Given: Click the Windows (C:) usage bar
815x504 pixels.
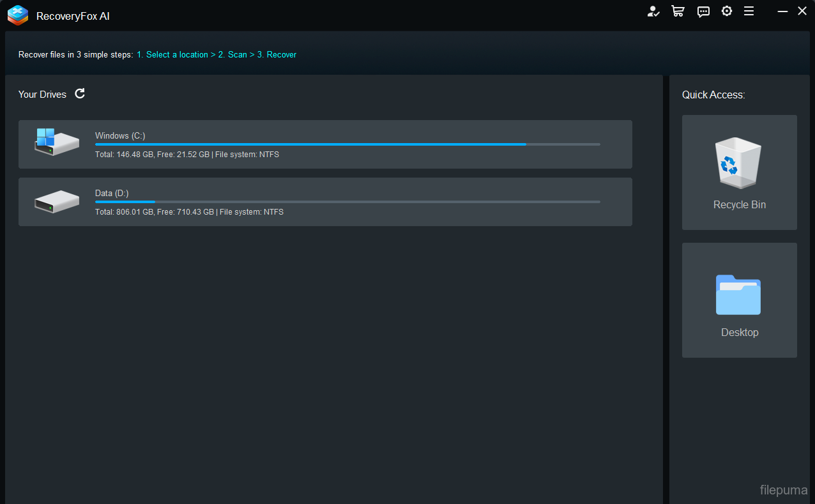Looking at the screenshot, I should [x=347, y=144].
